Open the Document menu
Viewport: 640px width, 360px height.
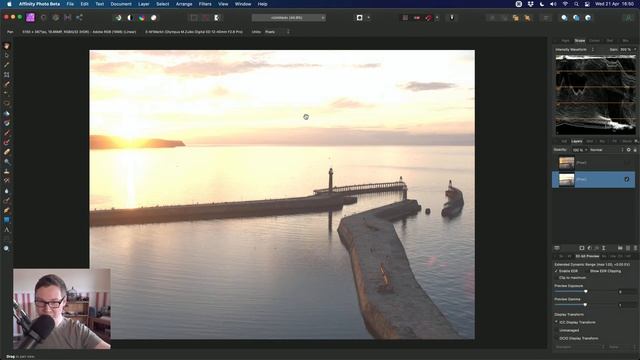pos(121,4)
